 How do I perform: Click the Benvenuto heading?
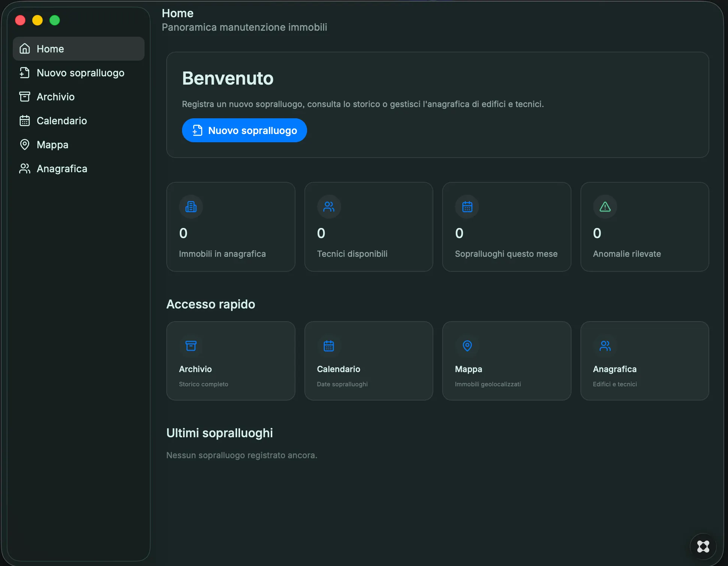[228, 78]
